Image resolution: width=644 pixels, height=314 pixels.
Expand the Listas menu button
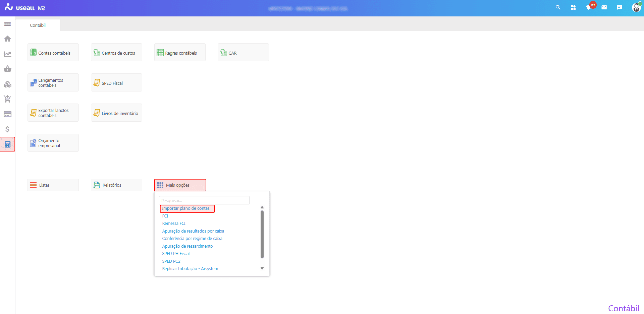tap(53, 185)
